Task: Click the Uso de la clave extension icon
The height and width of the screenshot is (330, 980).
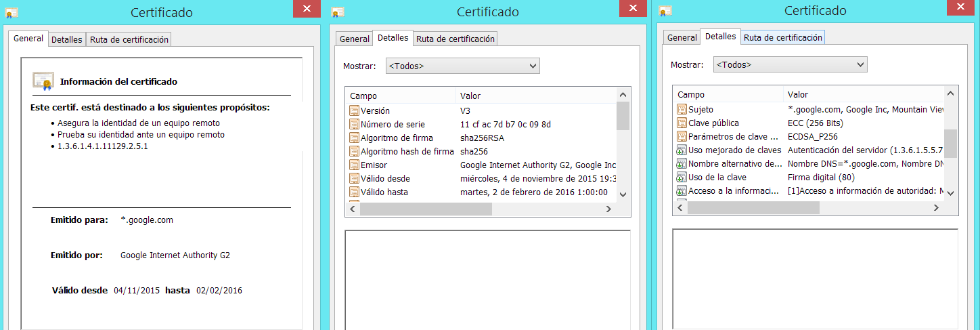Action: coord(682,177)
